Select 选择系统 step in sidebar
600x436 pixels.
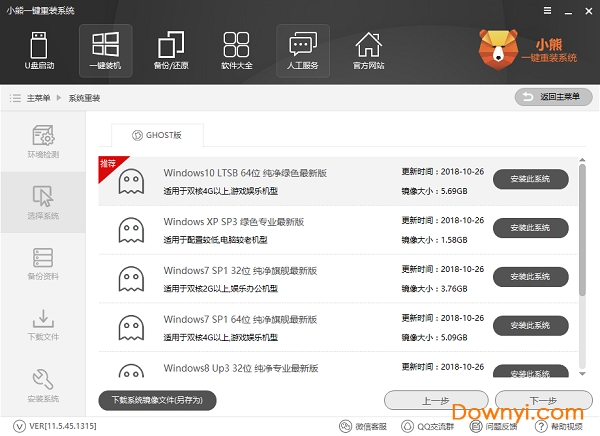click(43, 202)
